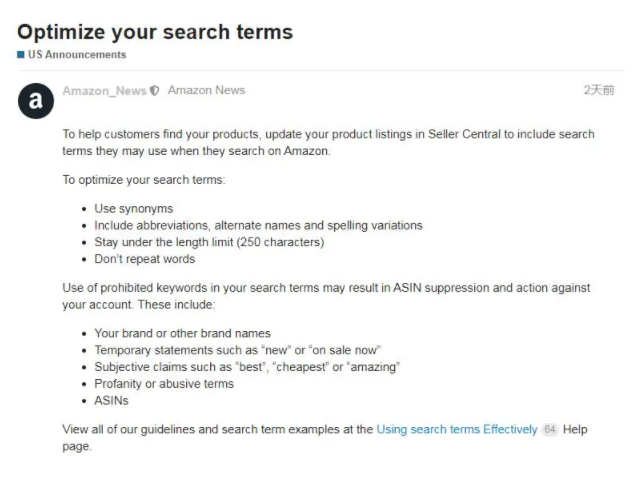This screenshot has width=642, height=498.
Task: Click the 'Don't repeat words' bullet
Action: coord(145,259)
